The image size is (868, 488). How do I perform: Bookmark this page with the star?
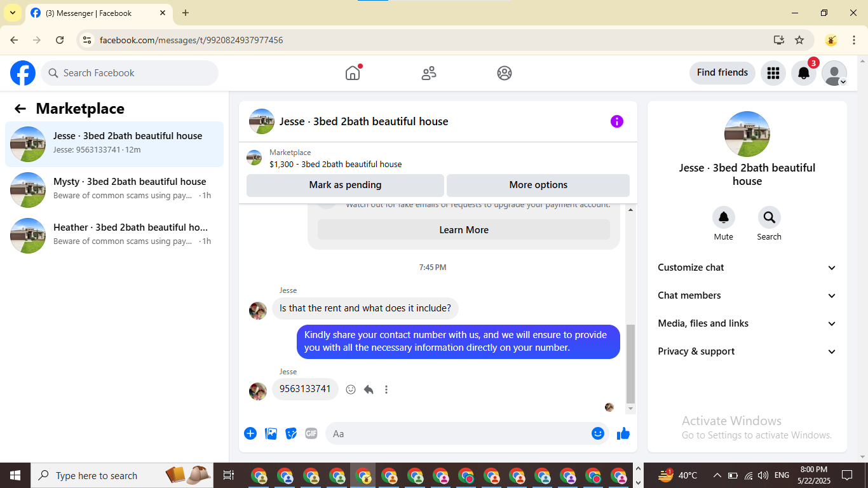(799, 40)
